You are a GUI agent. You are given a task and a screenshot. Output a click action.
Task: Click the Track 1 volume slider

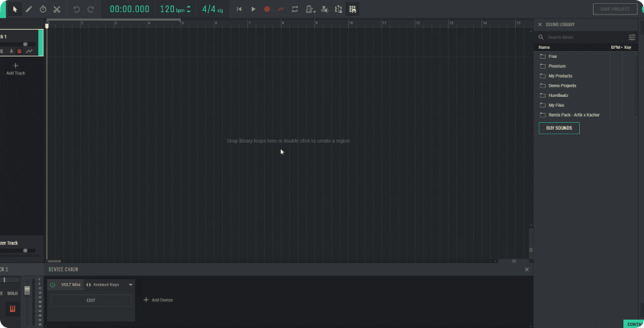24,44
